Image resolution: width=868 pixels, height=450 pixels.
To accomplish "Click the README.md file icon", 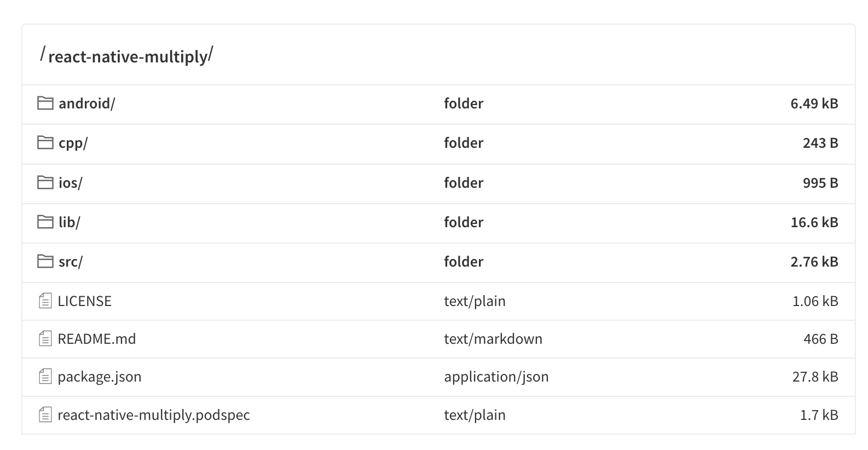I will pyautogui.click(x=45, y=339).
